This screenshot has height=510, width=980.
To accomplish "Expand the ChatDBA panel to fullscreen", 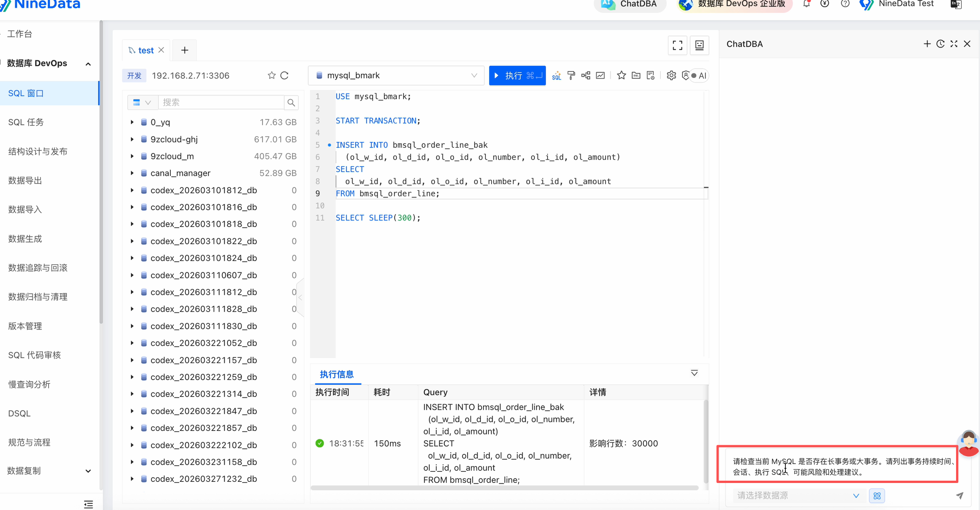I will [x=954, y=44].
